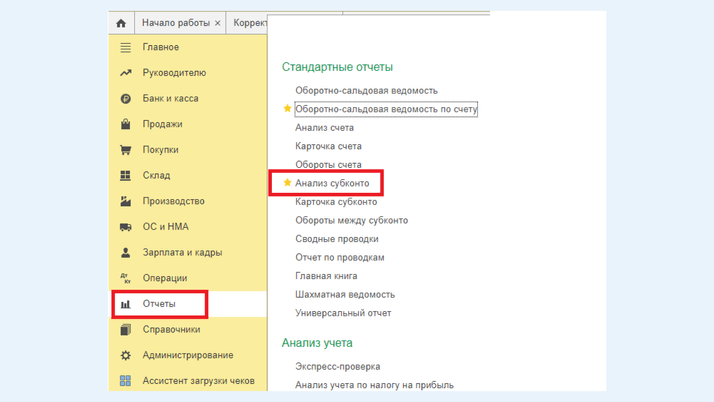This screenshot has height=402, width=714.
Task: Toggle favorite star for Анализ субконто
Action: click(x=287, y=183)
